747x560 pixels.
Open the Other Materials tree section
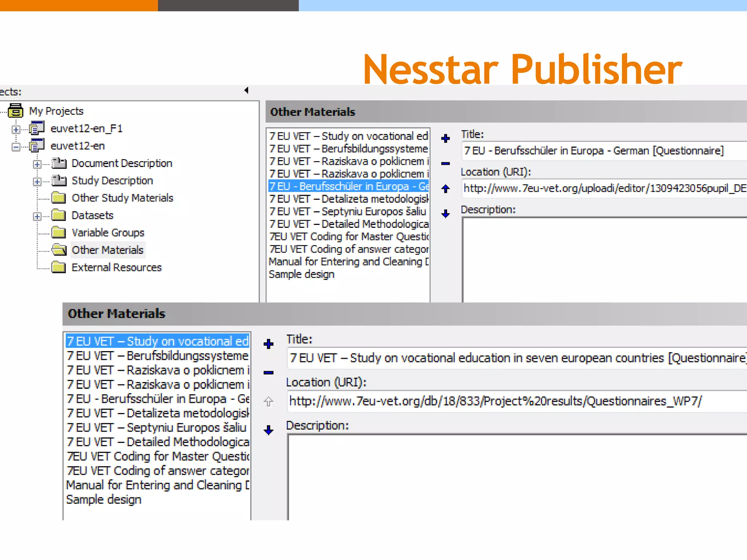click(108, 250)
